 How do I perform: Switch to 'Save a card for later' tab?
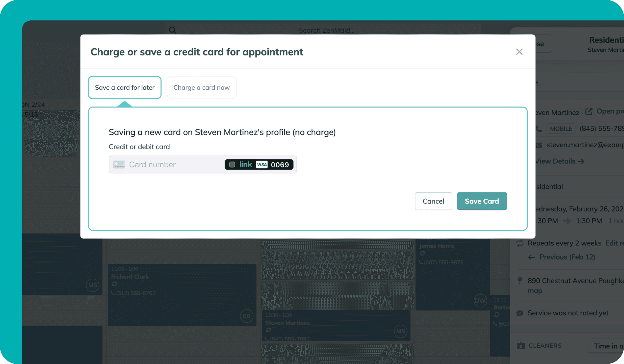click(x=125, y=87)
